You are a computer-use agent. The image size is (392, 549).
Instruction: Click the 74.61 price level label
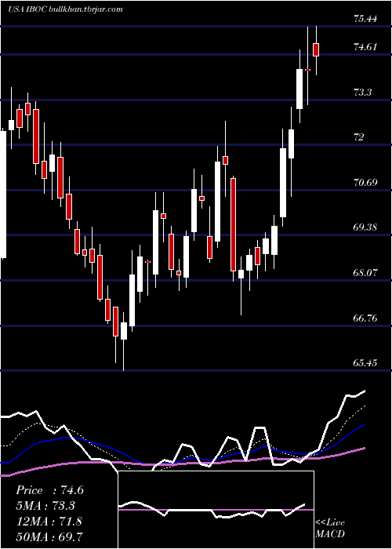(x=365, y=47)
